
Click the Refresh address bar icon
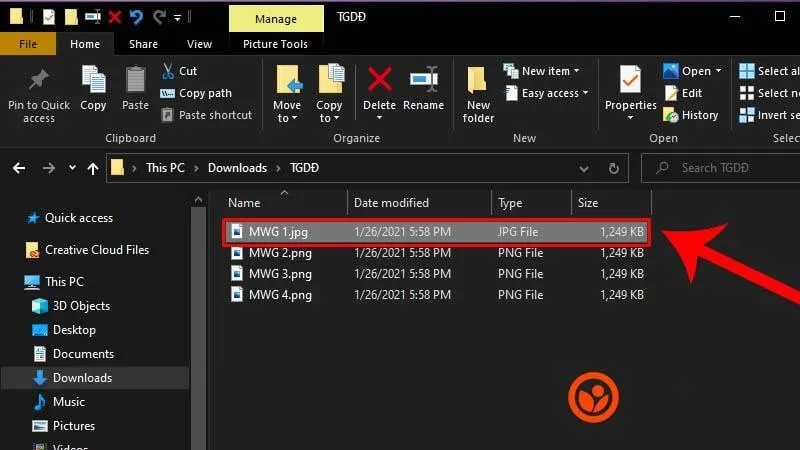614,168
